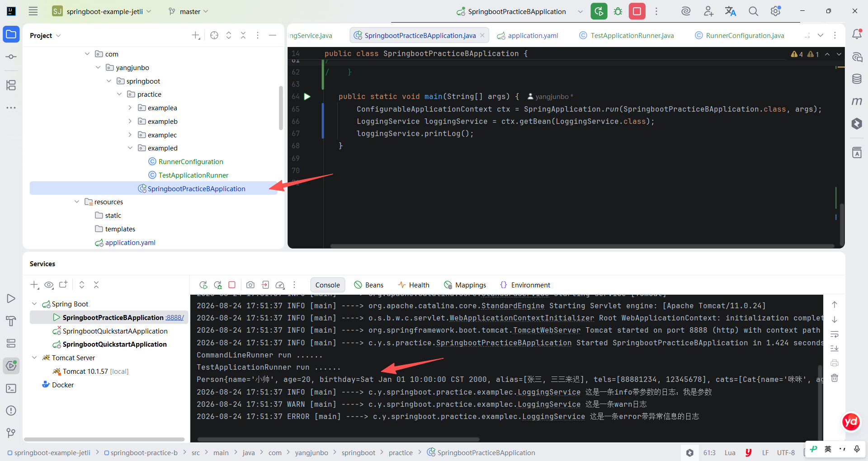This screenshot has width=868, height=461.
Task: Stop the running application from the top toolbar
Action: coord(637,11)
